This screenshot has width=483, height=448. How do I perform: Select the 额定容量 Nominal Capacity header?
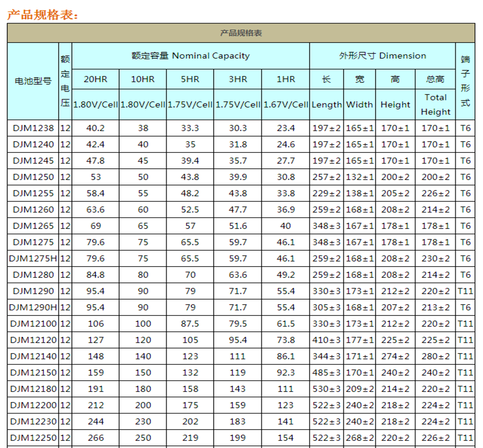[x=190, y=56]
